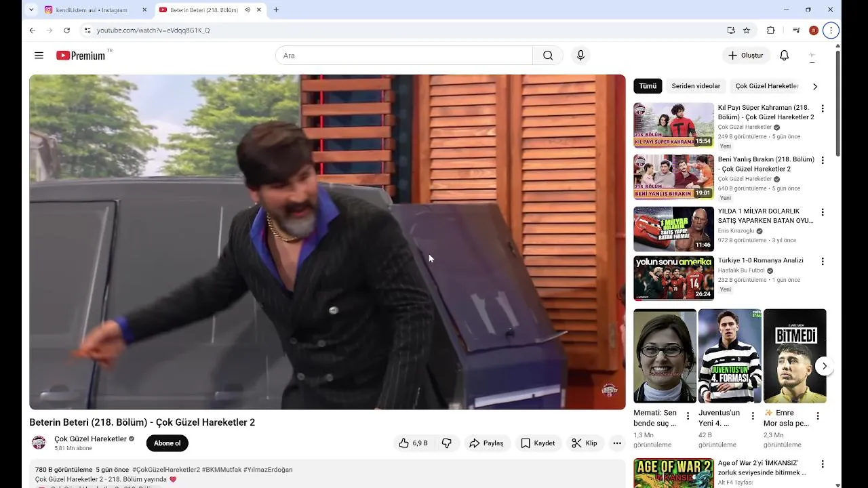Screen dimensions: 868x488
Task: Open Kıl Payı Süper Kahraman thumbnail
Action: (x=673, y=125)
